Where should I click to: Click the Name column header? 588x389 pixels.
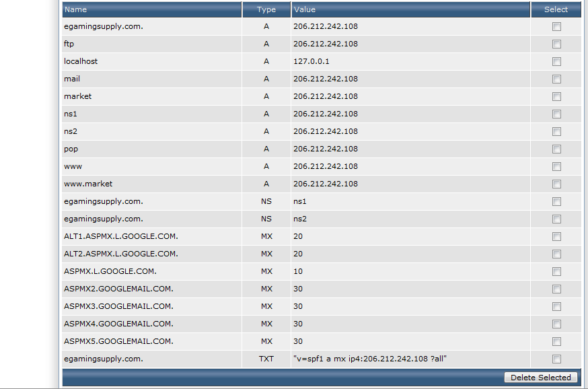(x=152, y=9)
